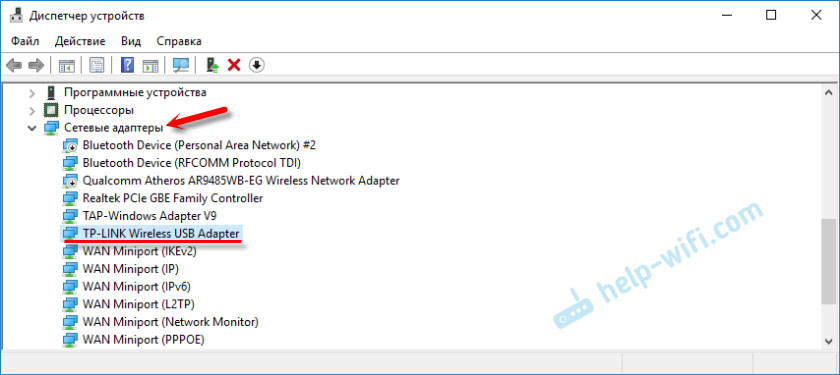Expand the Процессоры node
The height and width of the screenshot is (375, 840).
click(x=33, y=111)
